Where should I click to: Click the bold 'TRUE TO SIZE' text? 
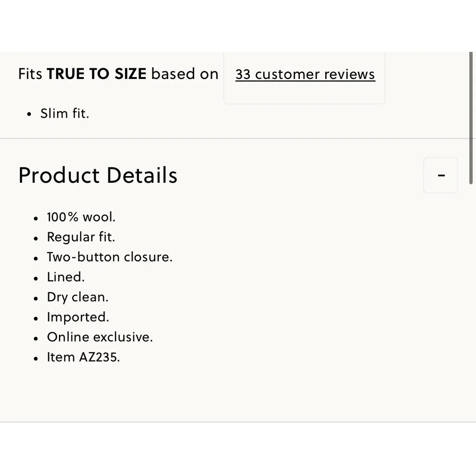click(x=97, y=74)
